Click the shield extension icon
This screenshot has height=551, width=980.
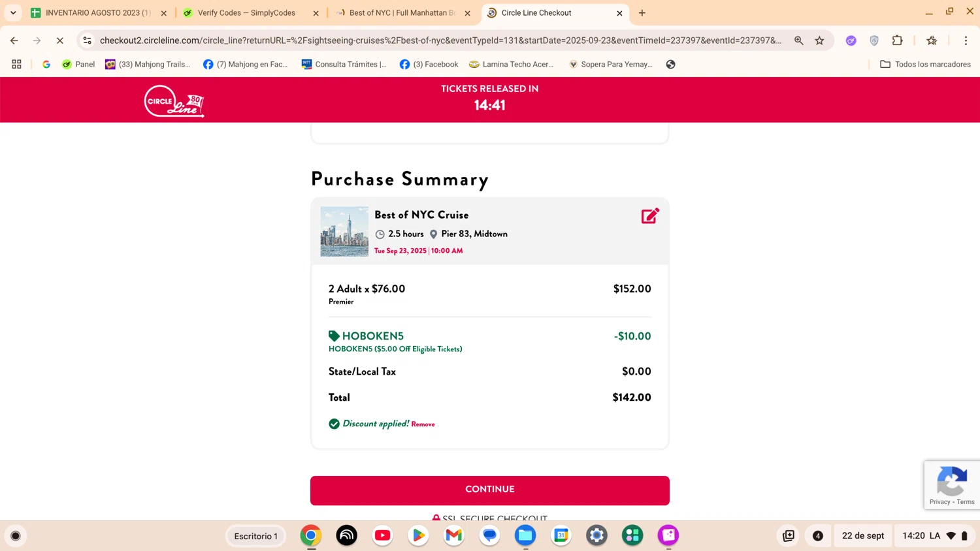coord(874,40)
